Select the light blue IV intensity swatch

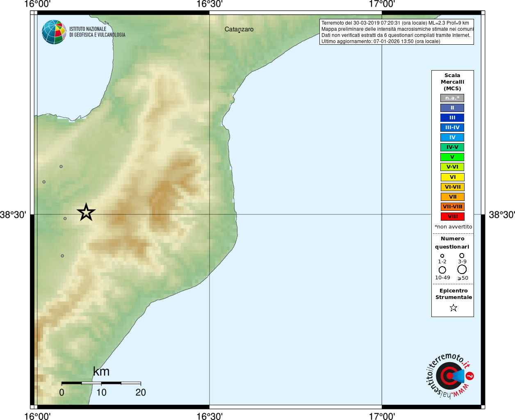pos(452,137)
